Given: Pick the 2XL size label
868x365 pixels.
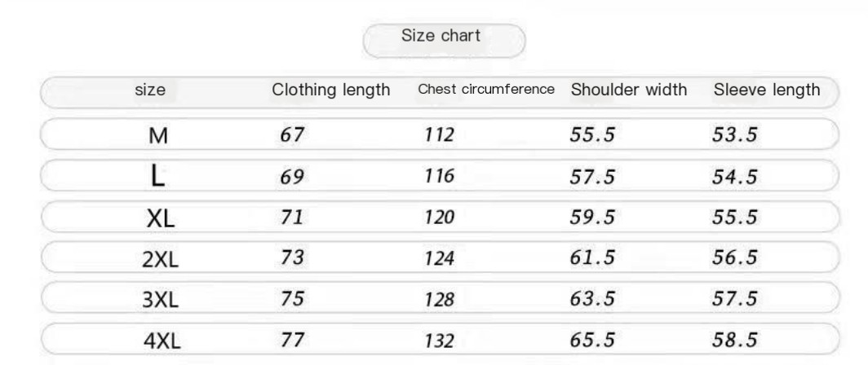Looking at the screenshot, I should point(160,259).
